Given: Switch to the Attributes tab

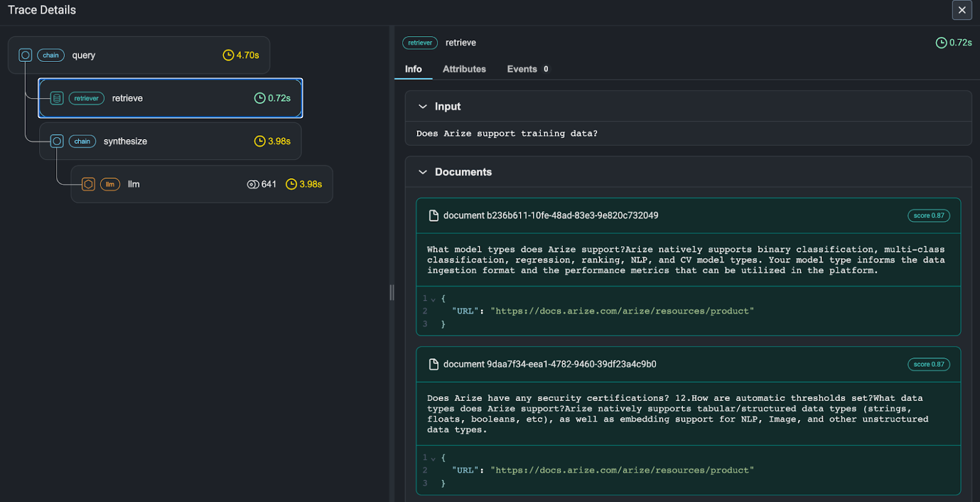Looking at the screenshot, I should [464, 69].
